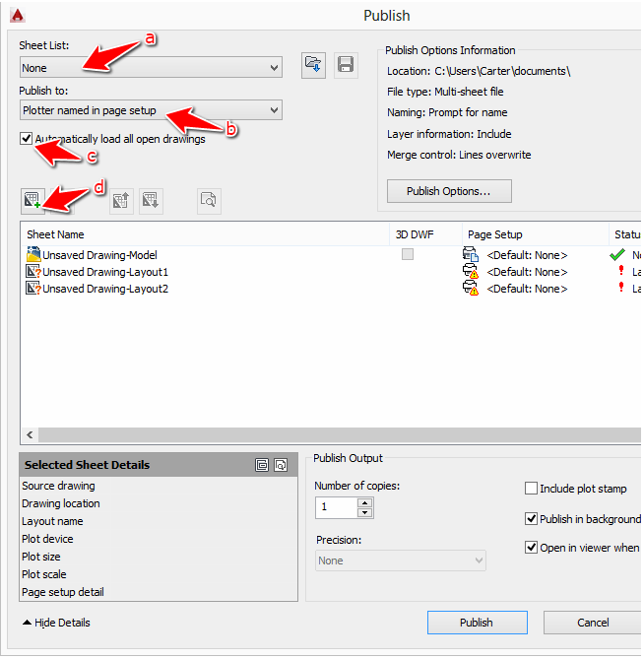
Task: Toggle 3D DWF checkbox for Drawing-Model
Action: 408,254
